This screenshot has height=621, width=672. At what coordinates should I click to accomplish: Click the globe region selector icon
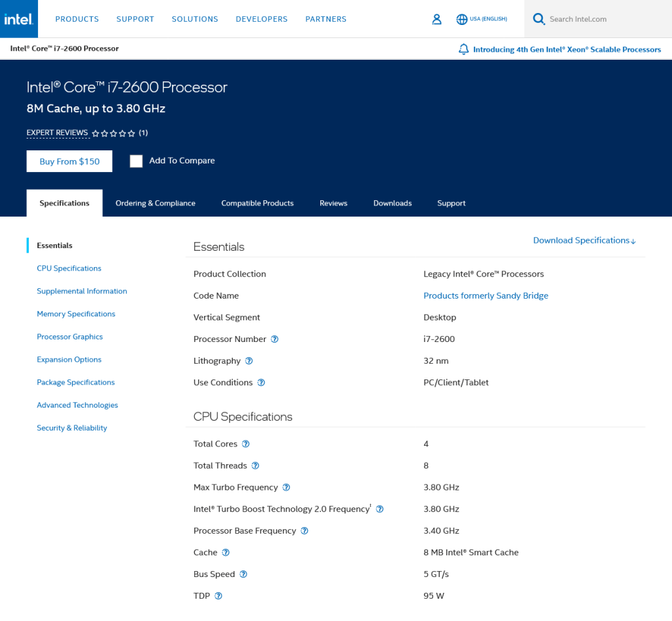click(x=462, y=19)
